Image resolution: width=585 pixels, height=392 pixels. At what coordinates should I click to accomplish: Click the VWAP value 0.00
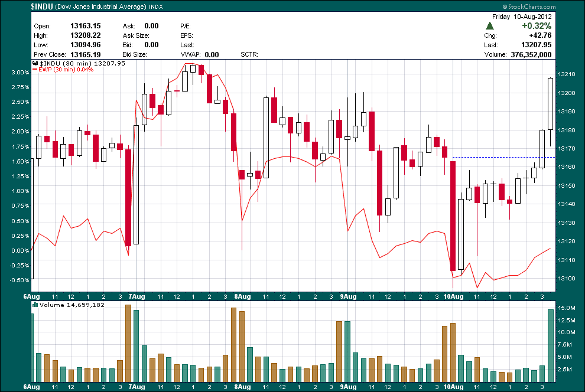coord(212,54)
